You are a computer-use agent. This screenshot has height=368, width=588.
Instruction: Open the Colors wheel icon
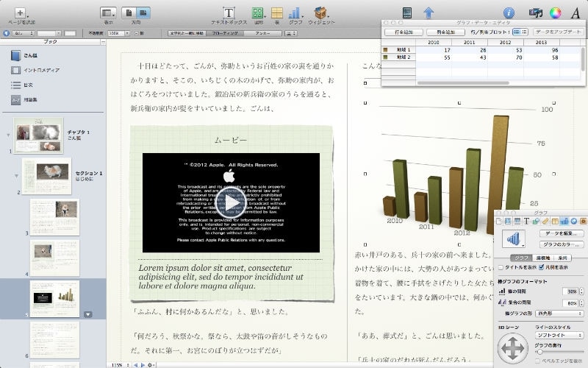[556, 13]
